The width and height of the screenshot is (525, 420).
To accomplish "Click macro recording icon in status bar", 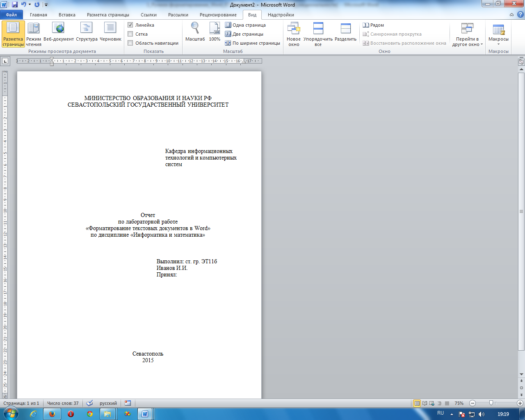I will [128, 403].
